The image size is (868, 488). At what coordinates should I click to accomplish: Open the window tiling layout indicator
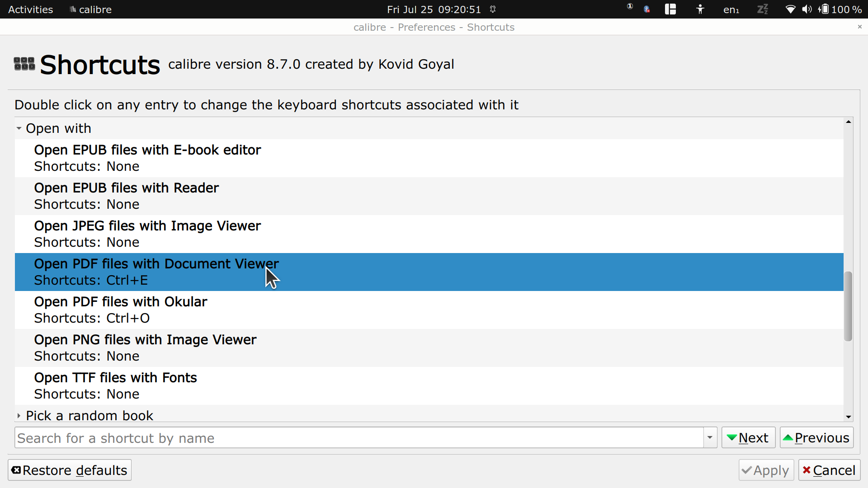[x=670, y=9]
